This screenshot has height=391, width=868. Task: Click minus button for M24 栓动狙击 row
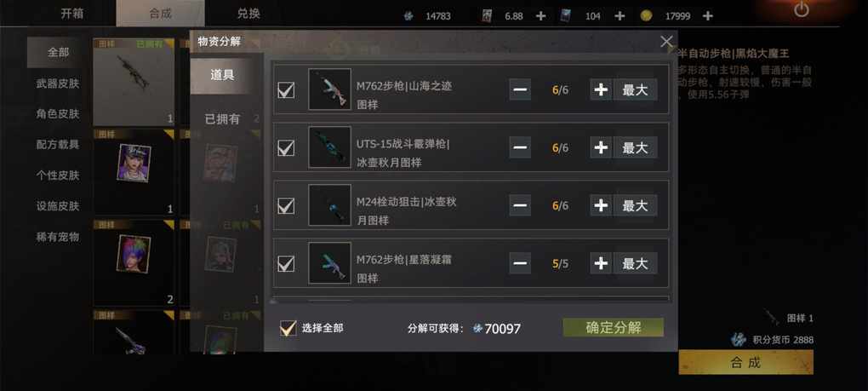pyautogui.click(x=520, y=205)
